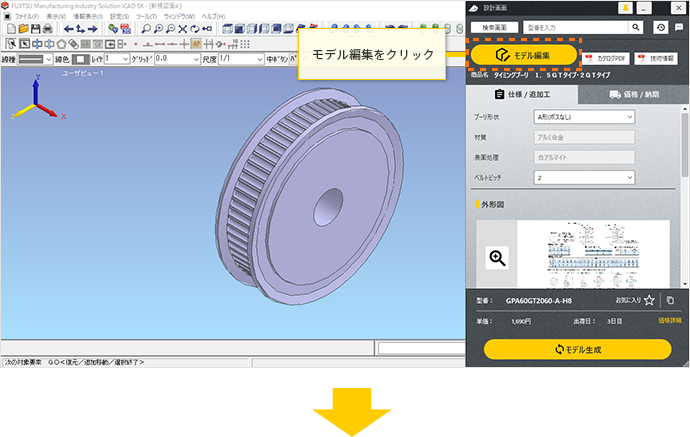The width and height of the screenshot is (690, 437).
Task: Toggle the yellow pin on design panel
Action: [x=624, y=8]
